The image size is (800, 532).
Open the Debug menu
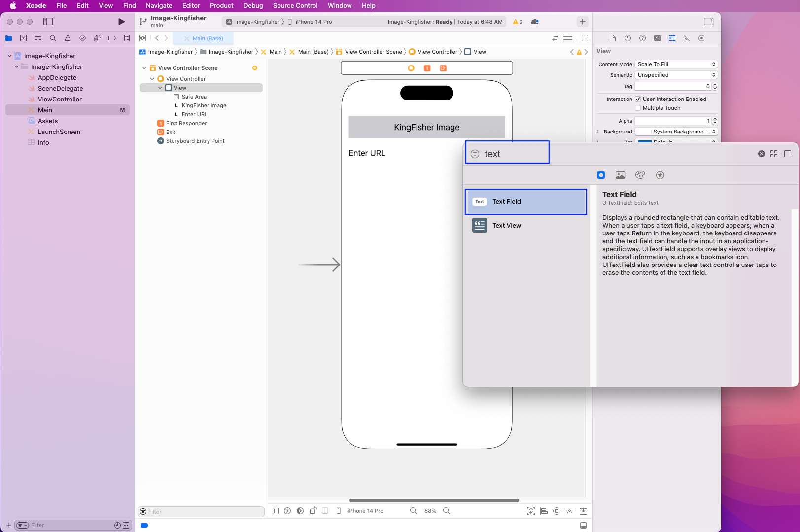coord(253,6)
